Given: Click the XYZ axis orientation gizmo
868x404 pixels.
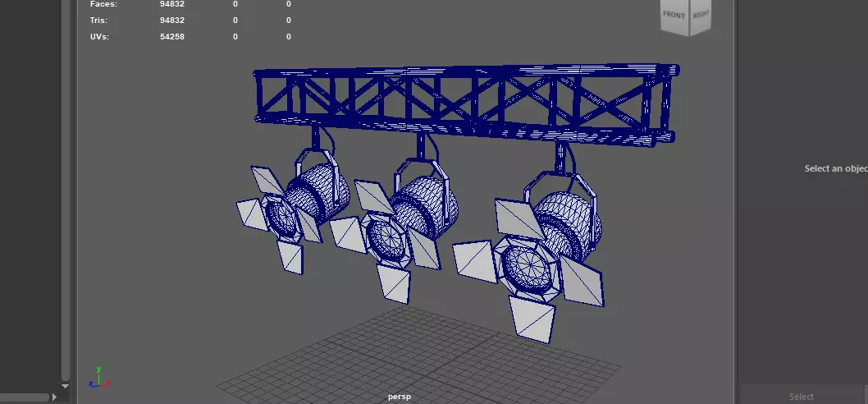Looking at the screenshot, I should point(99,378).
